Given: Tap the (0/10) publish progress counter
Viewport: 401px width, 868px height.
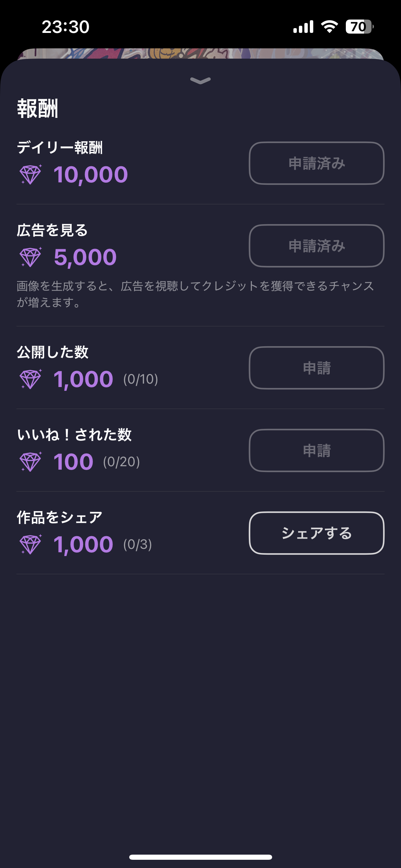Looking at the screenshot, I should coord(141,379).
